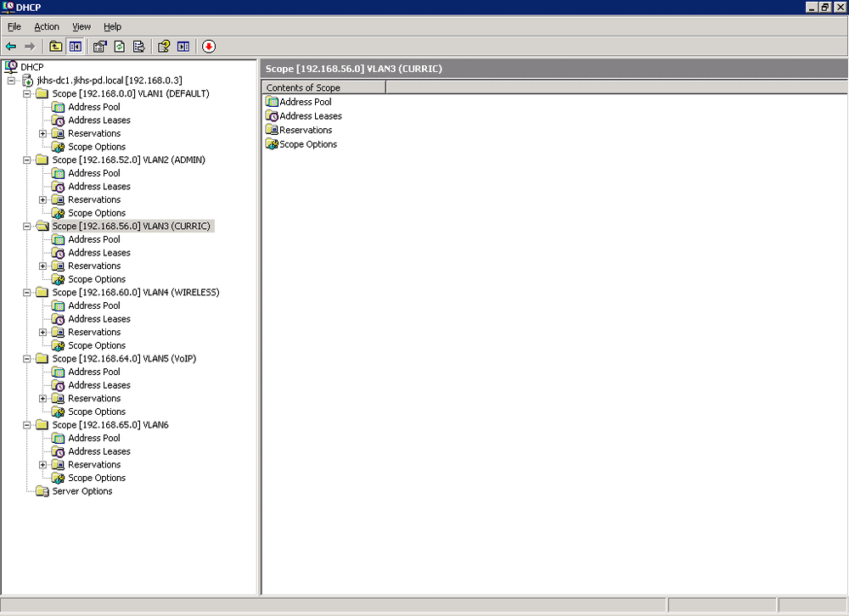Select Scope Options text in contents list
Viewport: 849px width, 616px height.
[x=308, y=144]
